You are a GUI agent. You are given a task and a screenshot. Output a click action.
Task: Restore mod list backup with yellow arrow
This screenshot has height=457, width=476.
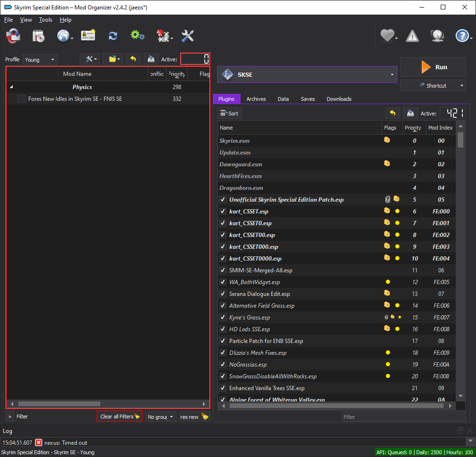pos(133,59)
